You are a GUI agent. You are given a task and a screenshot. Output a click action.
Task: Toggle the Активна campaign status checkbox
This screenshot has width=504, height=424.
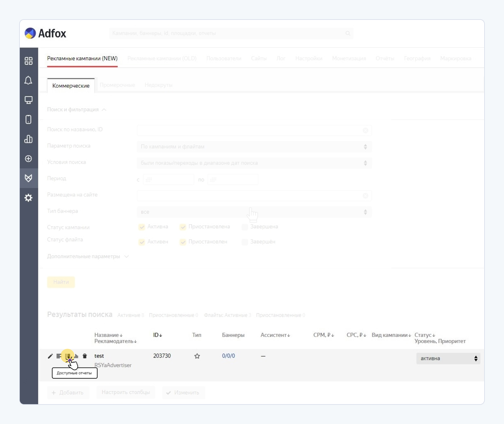(142, 227)
